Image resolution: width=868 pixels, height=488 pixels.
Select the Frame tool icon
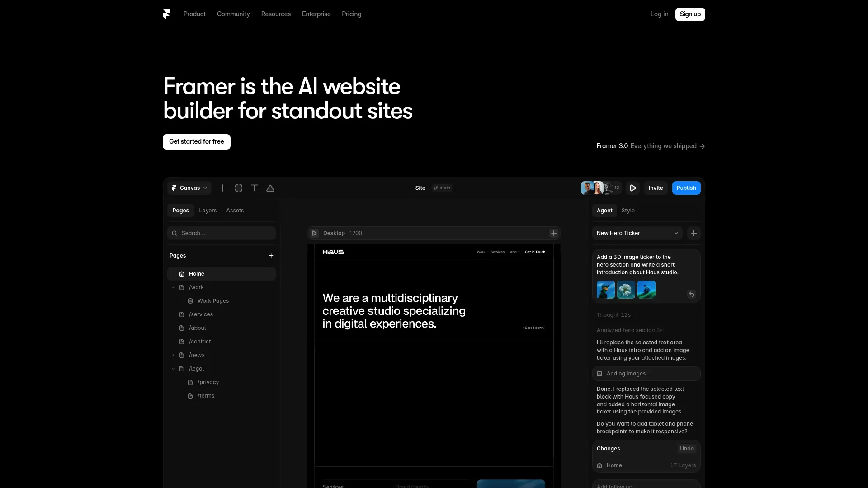click(x=239, y=188)
